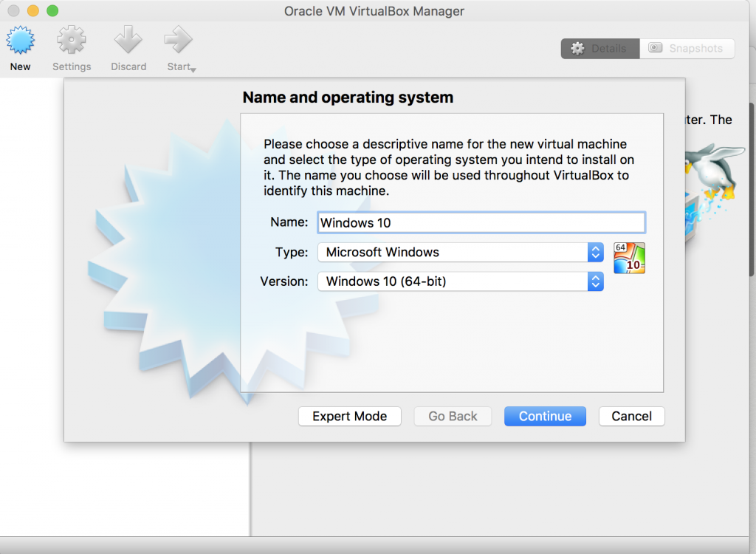Viewport: 756px width, 554px height.
Task: Click the vertical scrollbar on the right edge
Action: [752, 189]
